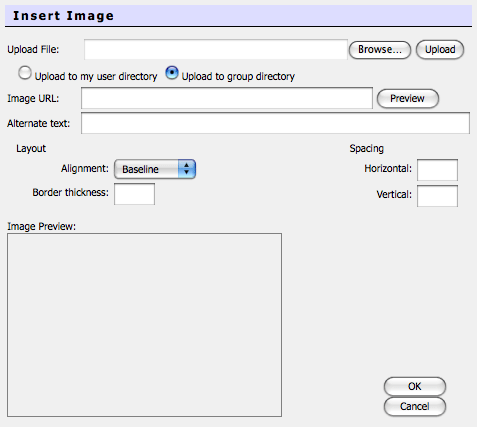The image size is (477, 427).
Task: Select the Upload to my user directory radio
Action: 25,73
